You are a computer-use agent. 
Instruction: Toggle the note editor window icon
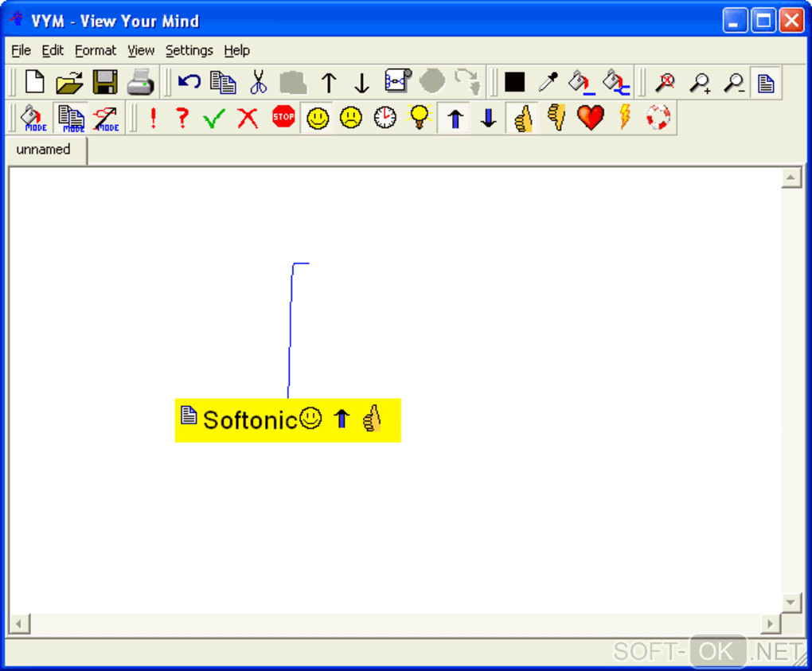pyautogui.click(x=766, y=83)
